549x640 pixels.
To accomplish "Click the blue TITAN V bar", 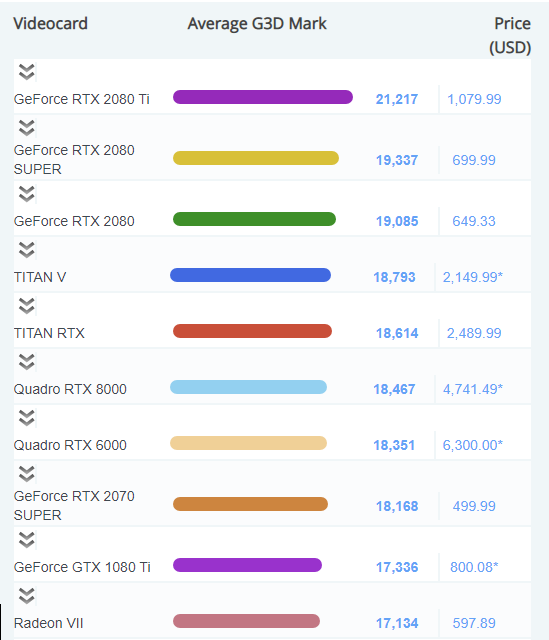I will coord(250,275).
